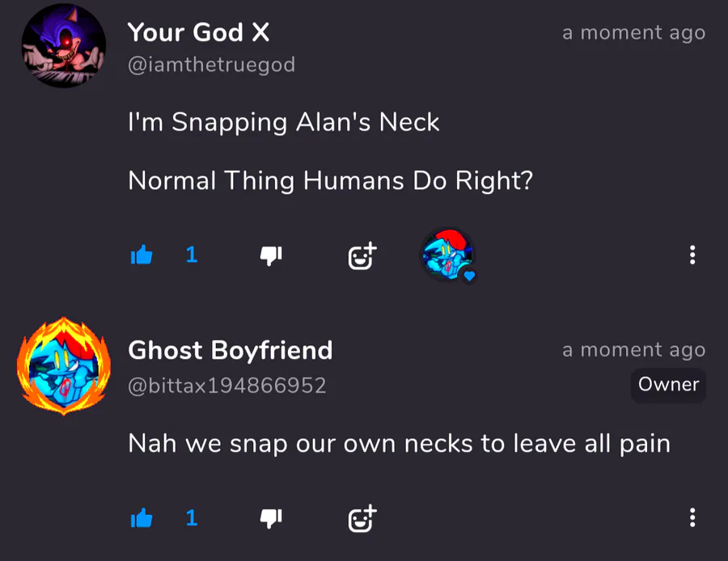728x561 pixels.
Task: Toggle like on Ghost Boyfriend's reply
Action: tap(142, 518)
